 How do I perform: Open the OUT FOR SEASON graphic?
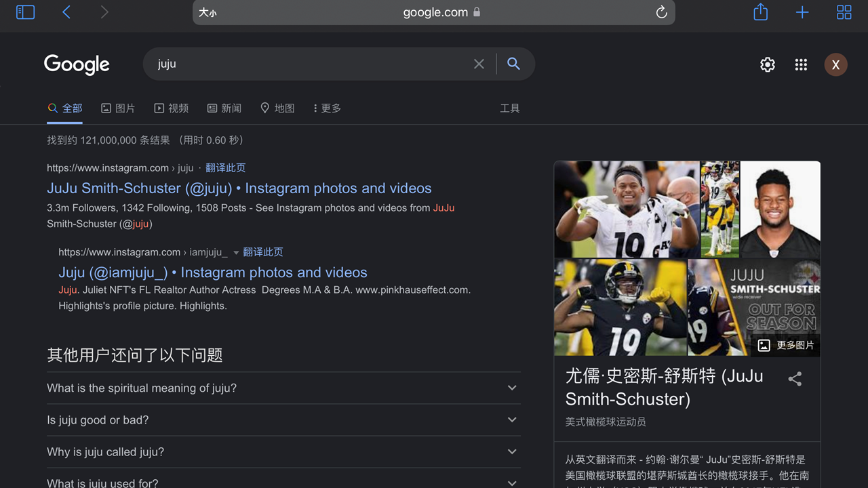(754, 307)
